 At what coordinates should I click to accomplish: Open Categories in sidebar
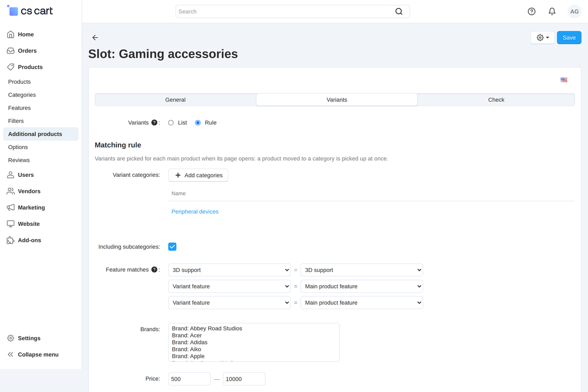[x=22, y=95]
